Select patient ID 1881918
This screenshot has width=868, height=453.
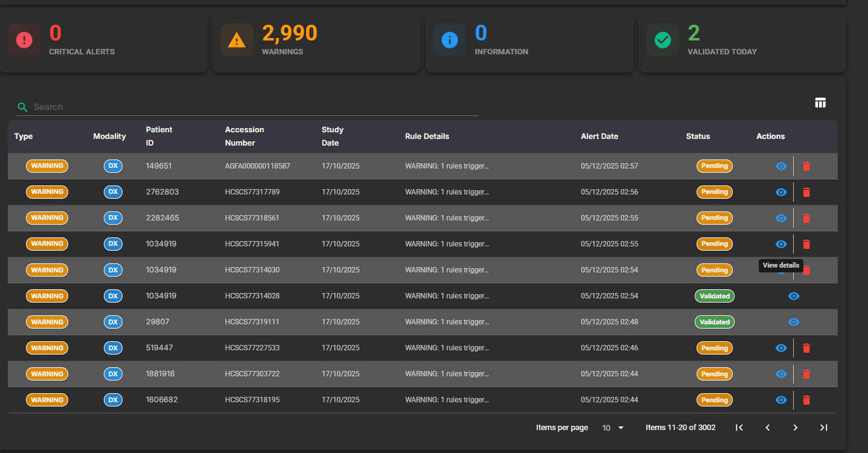coord(160,374)
